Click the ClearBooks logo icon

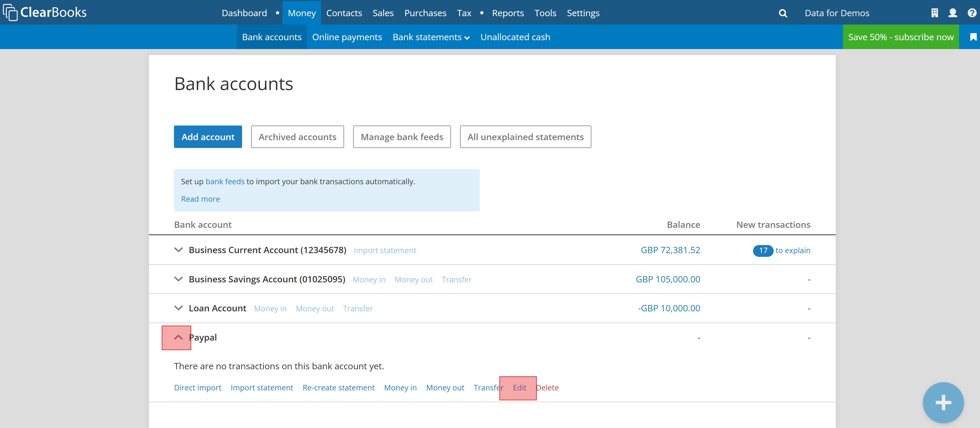tap(10, 12)
